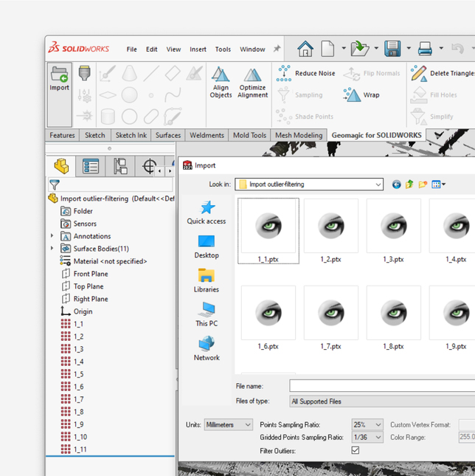Select Sensors in feature tree
The image size is (475, 476).
(x=79, y=224)
